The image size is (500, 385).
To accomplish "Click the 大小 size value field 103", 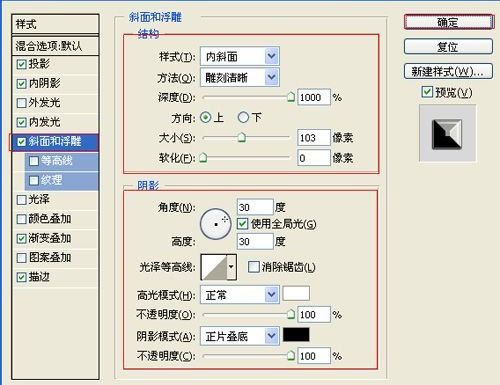I will click(x=314, y=138).
